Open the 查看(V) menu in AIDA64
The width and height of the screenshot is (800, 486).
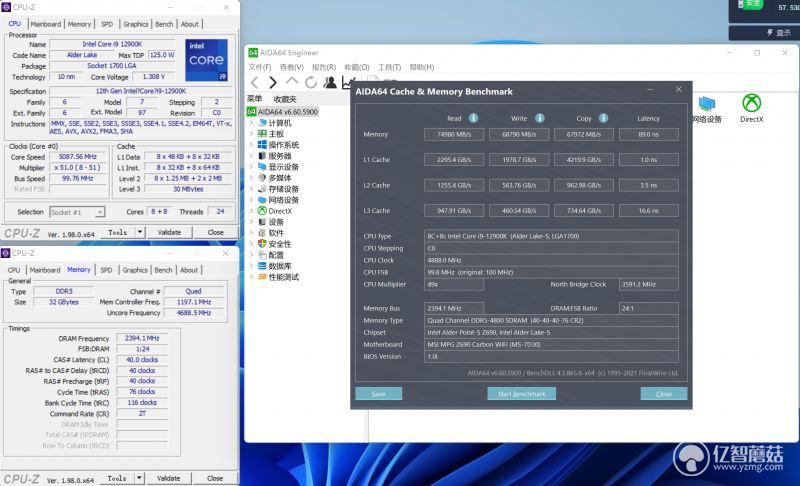[291, 67]
